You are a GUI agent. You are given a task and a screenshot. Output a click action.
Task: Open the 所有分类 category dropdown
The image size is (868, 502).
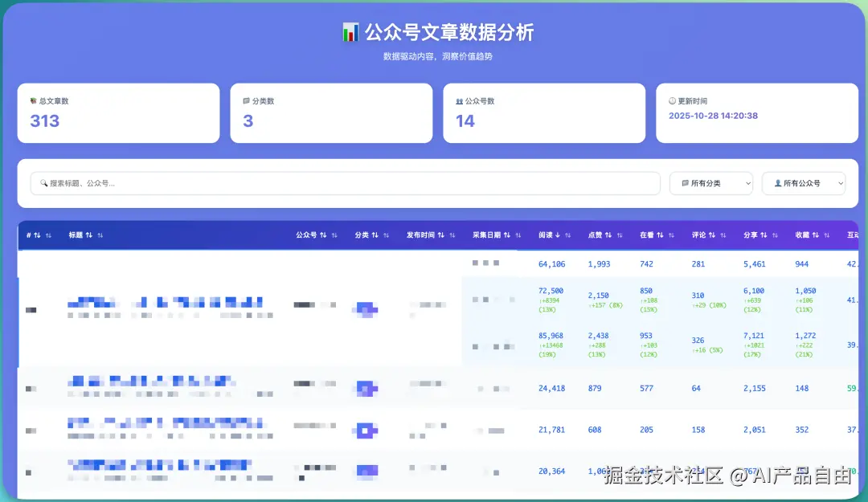(710, 183)
